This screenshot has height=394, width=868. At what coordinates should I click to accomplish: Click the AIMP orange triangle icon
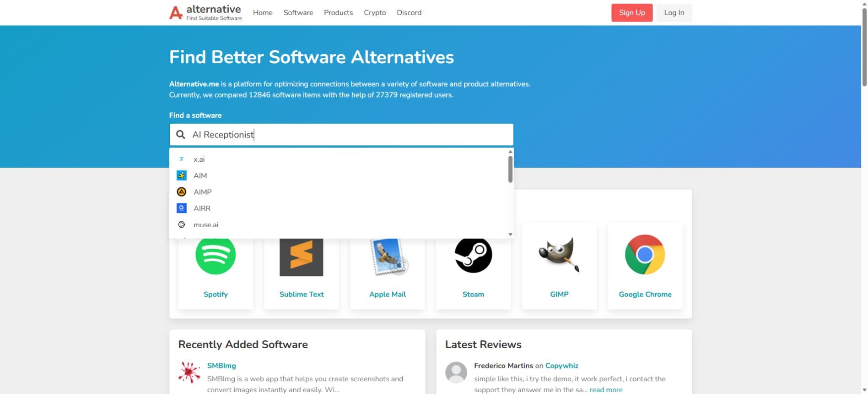[182, 192]
